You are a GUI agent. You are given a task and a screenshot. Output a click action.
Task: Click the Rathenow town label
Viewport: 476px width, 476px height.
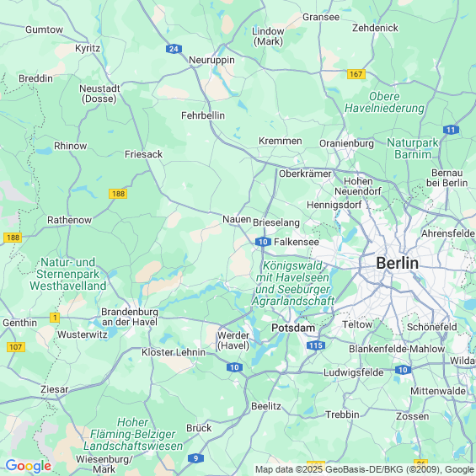[x=69, y=220]
